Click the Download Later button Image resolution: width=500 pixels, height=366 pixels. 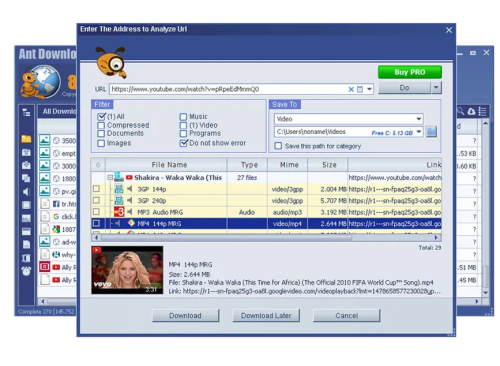coord(266,315)
